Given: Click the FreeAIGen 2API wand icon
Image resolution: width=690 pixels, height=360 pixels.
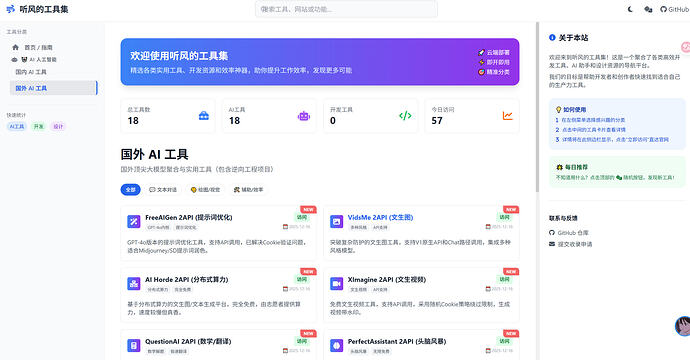Looking at the screenshot, I should tap(134, 221).
